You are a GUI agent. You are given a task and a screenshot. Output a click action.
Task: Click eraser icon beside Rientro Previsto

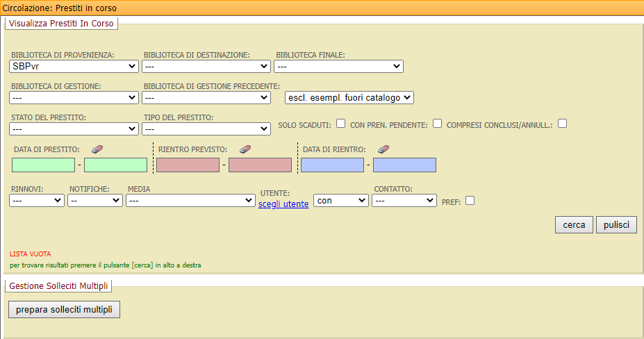245,149
